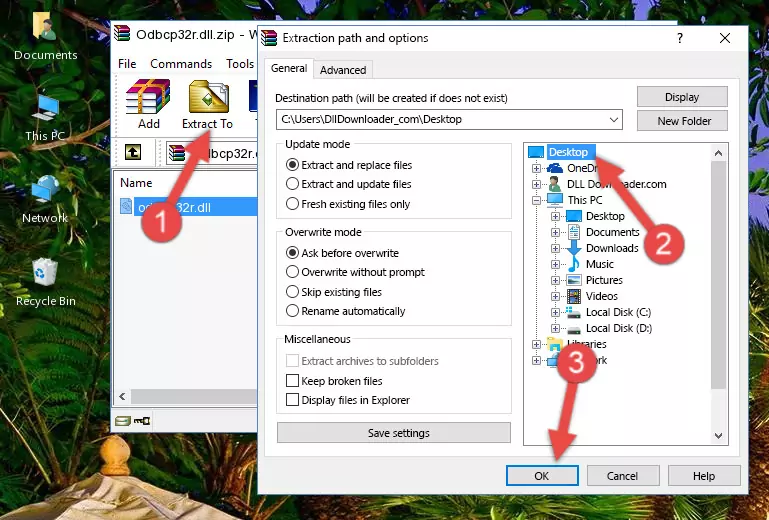The width and height of the screenshot is (769, 520).
Task: Enable Display files in Explorer checkbox
Action: tap(292, 400)
